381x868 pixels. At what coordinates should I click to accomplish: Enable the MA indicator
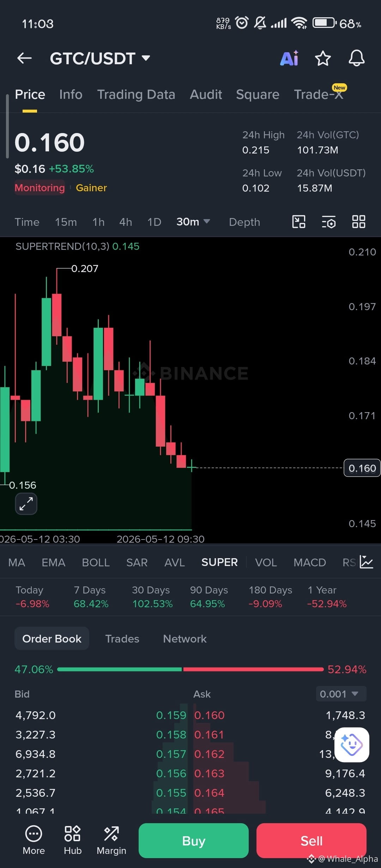tap(17, 562)
